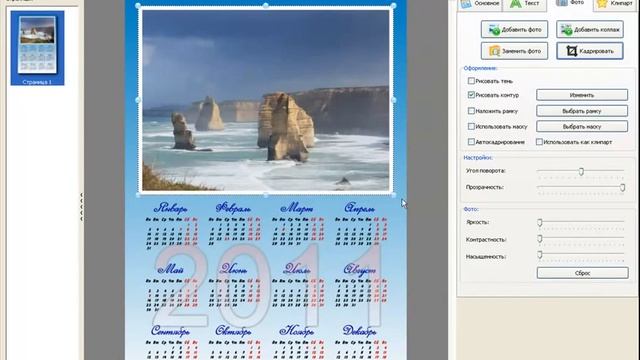Click the Кадрировать crop button
Viewport: 640px width, 360px height.
[x=590, y=51]
